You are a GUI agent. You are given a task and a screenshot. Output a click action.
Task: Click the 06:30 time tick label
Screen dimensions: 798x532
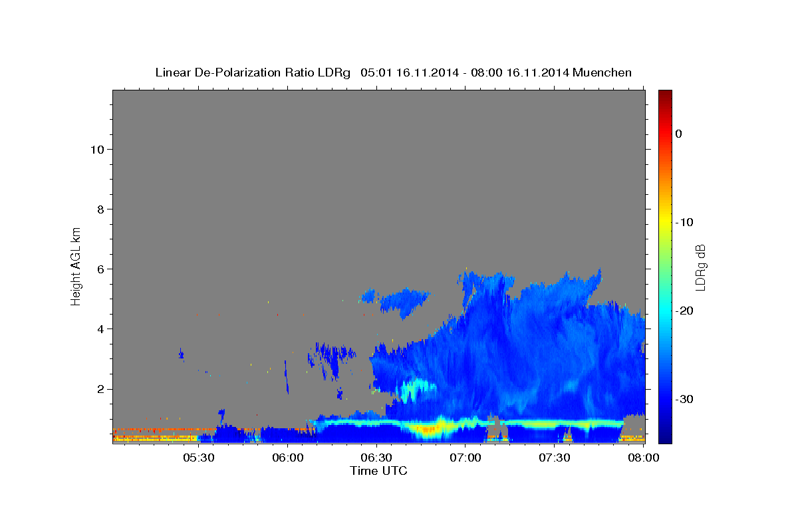[x=376, y=458]
